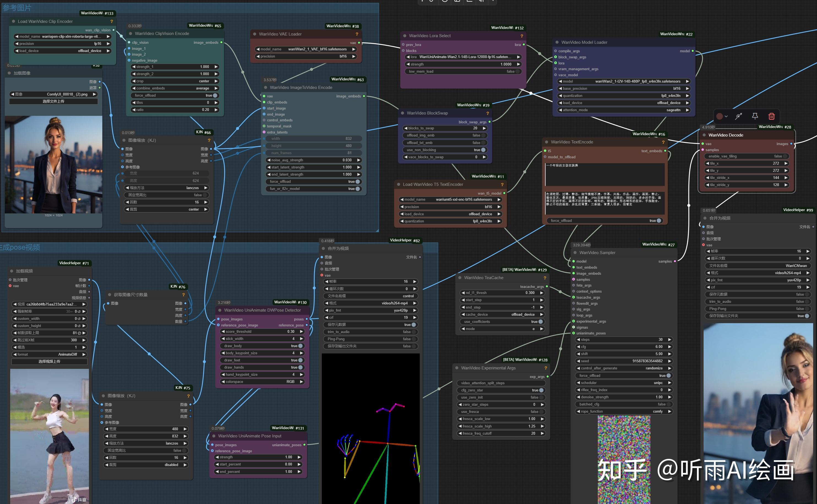Viewport: 817px width, 504px height.
Task: Open the node color picker swatch
Action: tap(720, 116)
